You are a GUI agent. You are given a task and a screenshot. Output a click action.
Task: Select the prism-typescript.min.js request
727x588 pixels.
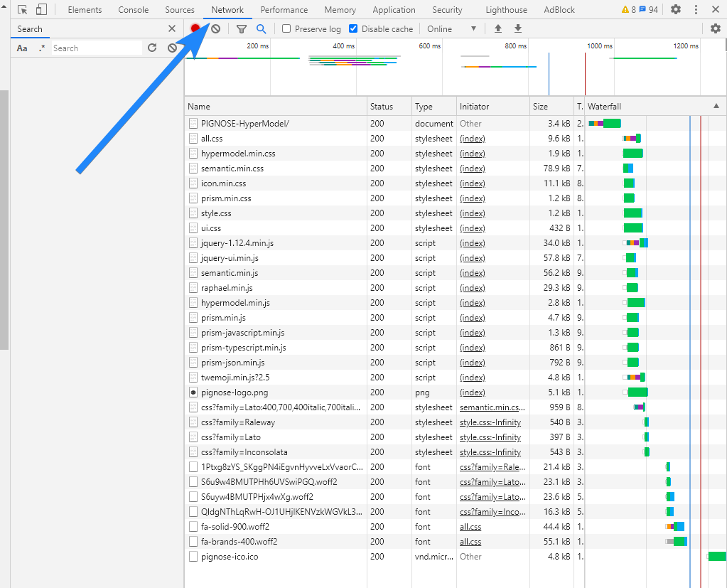[x=244, y=348]
